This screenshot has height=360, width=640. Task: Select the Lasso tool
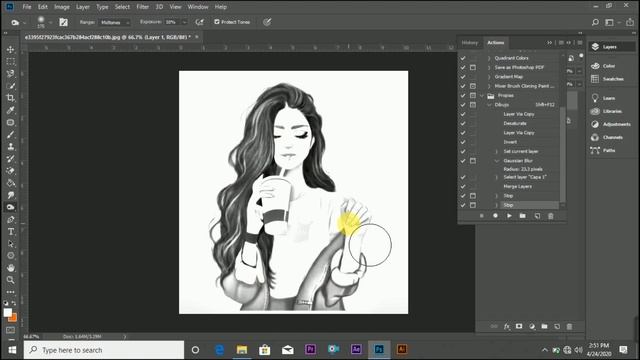coord(11,73)
